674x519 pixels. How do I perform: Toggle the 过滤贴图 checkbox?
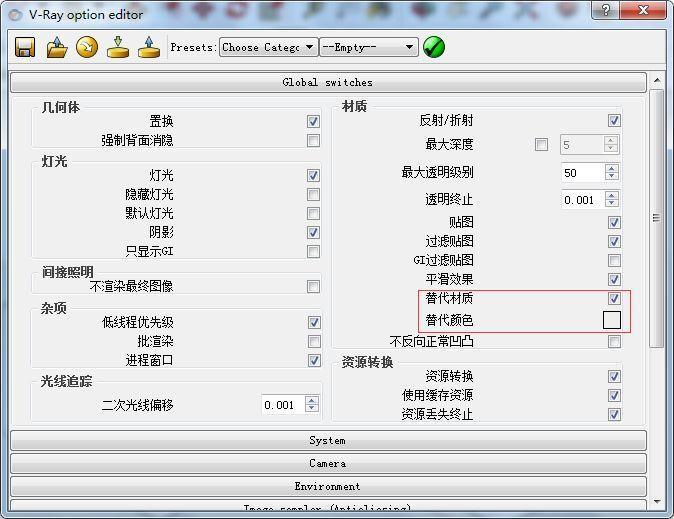614,241
